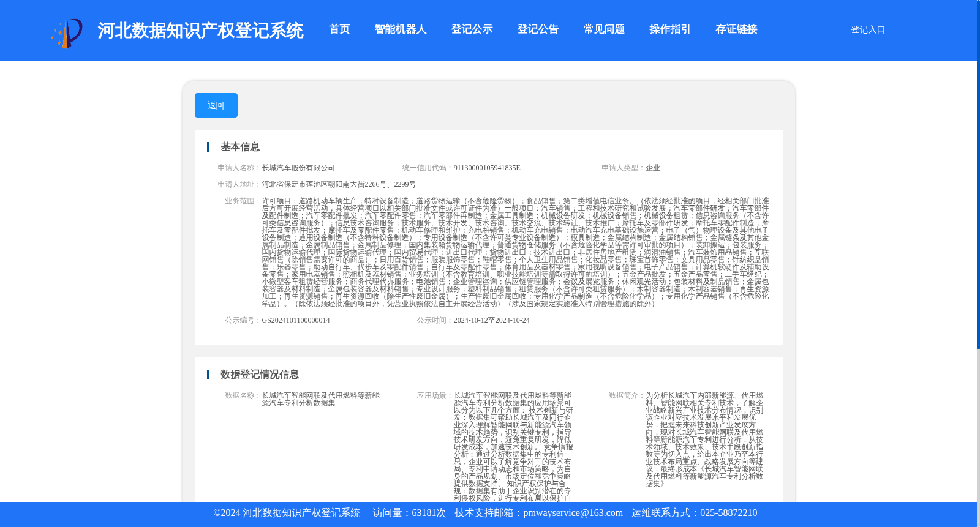Go to 登记公示 page
980x527 pixels.
click(x=472, y=29)
